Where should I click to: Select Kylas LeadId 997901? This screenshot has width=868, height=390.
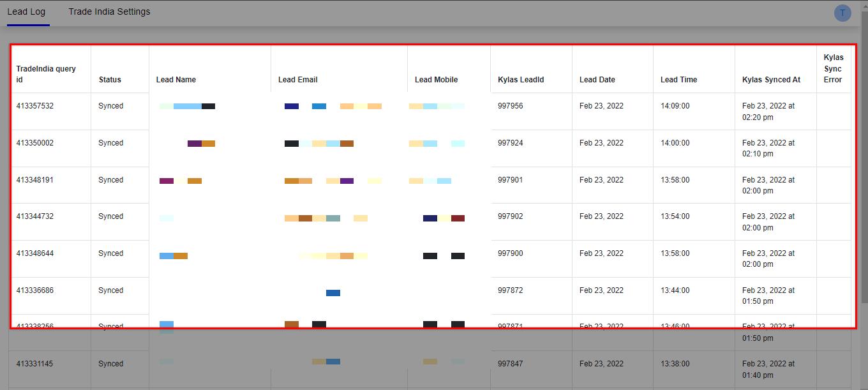point(511,180)
